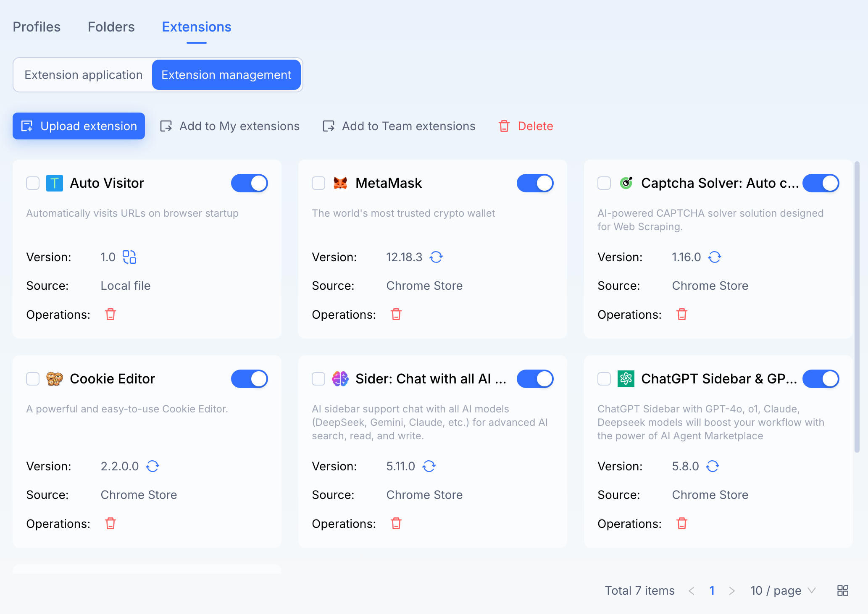Screen dimensions: 868x614
Task: Refresh the ChatGPT Sidebar version 5.8.0
Action: 713,466
